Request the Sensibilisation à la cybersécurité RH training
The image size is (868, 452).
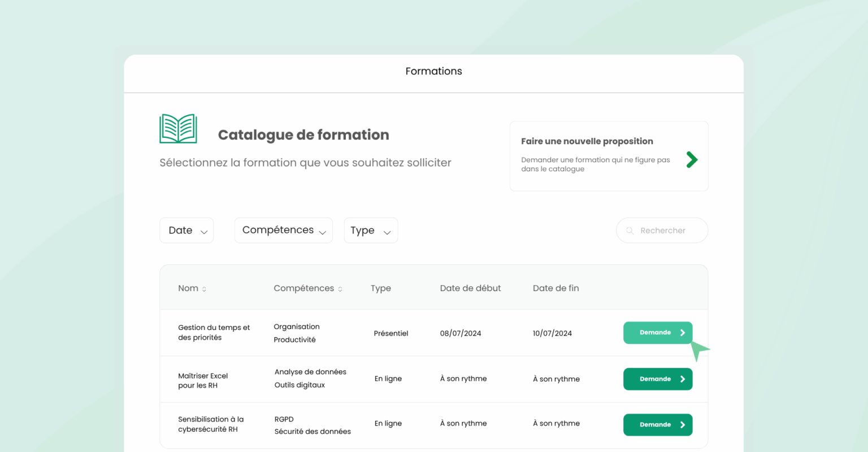click(x=654, y=425)
